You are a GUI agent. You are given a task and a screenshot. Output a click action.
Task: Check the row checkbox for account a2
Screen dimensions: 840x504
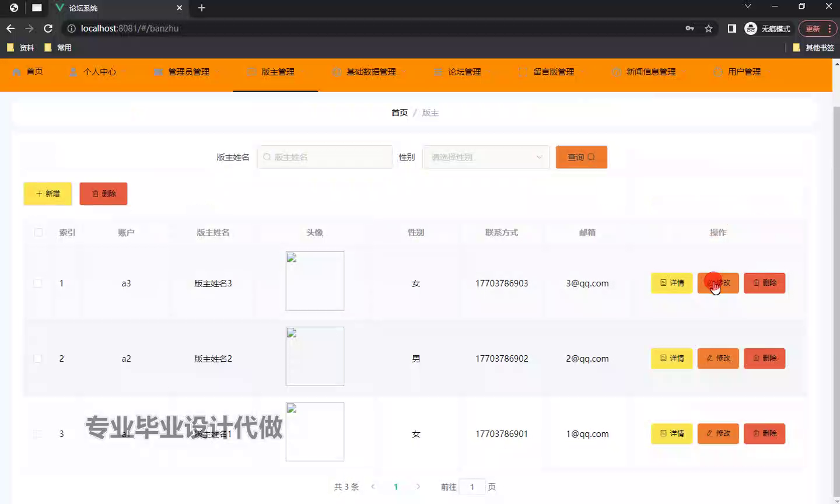pos(38,358)
